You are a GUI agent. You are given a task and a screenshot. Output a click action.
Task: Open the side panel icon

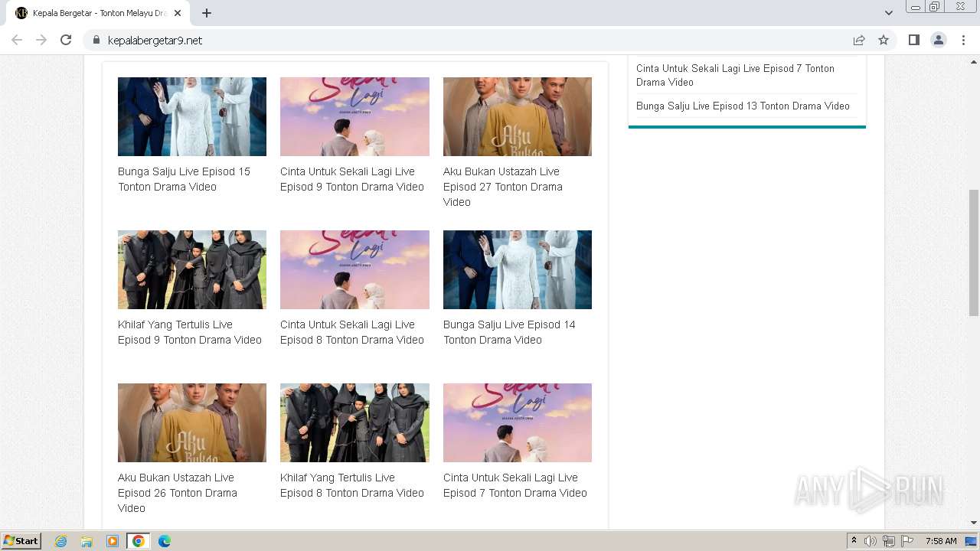(913, 40)
